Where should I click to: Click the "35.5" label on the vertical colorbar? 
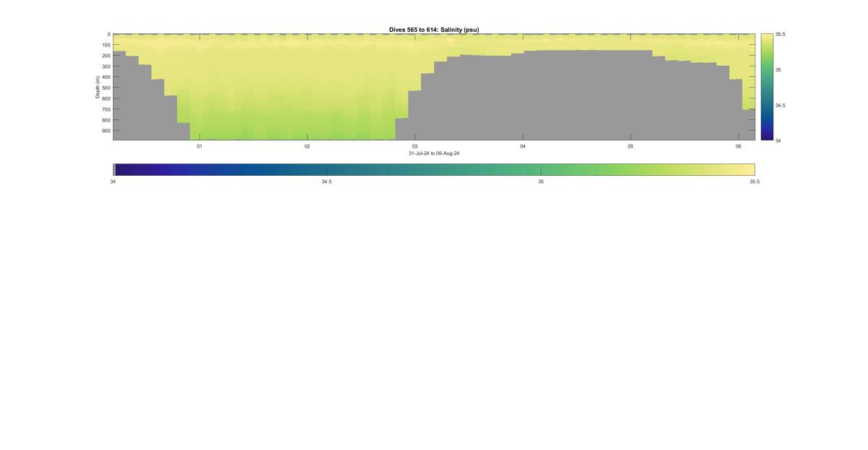pyautogui.click(x=780, y=35)
